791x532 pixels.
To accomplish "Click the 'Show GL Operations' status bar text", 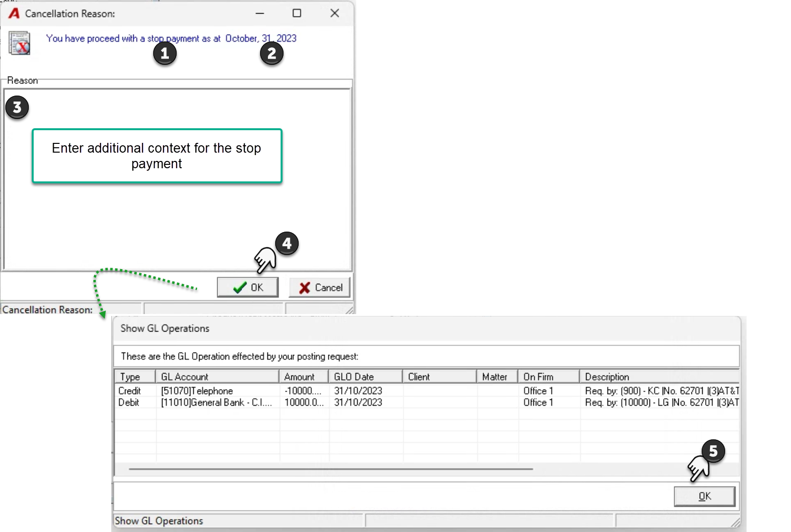I will click(x=159, y=521).
